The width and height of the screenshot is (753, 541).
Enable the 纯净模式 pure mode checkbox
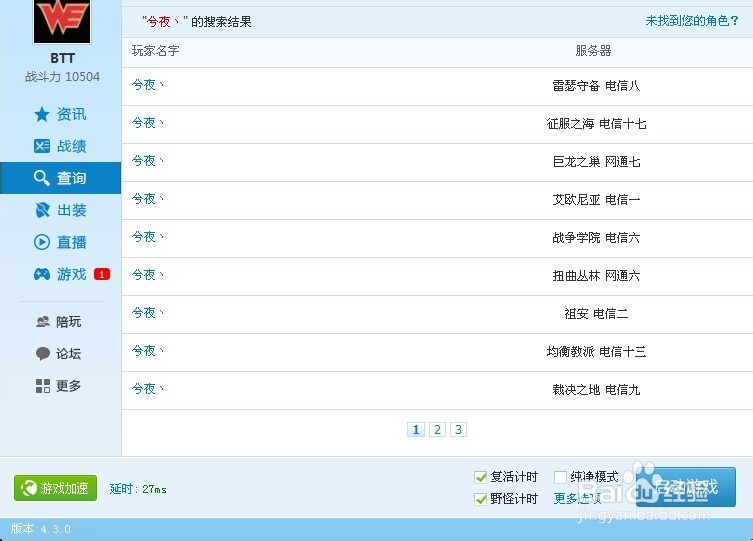pos(560,477)
